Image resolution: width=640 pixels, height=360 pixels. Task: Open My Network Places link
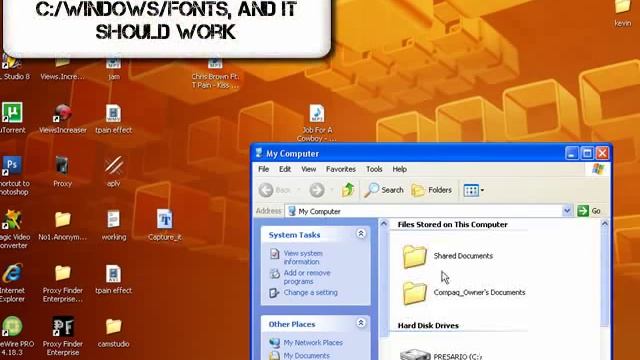313,342
